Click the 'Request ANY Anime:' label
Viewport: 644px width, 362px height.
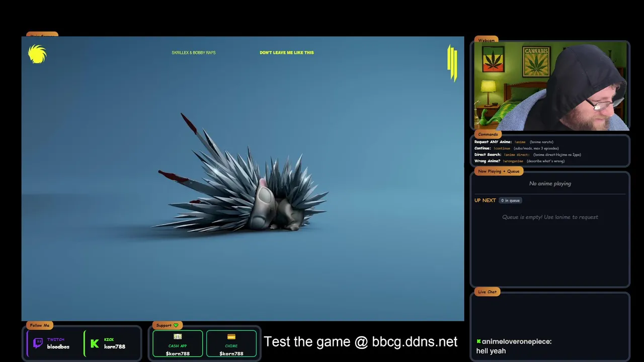coord(493,142)
